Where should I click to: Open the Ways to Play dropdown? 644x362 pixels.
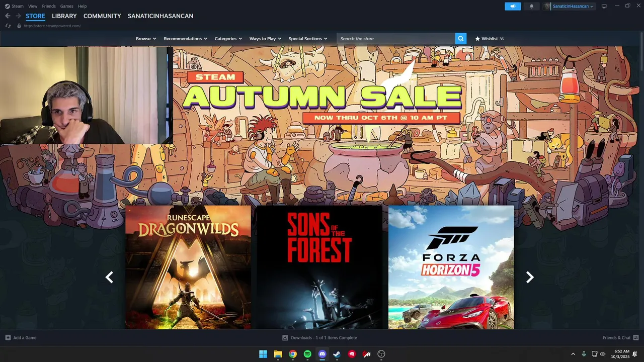click(265, 39)
